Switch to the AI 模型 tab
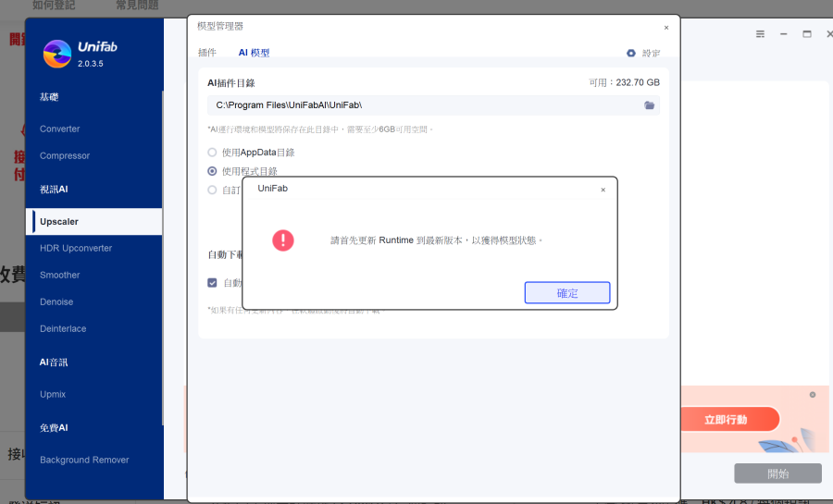Image resolution: width=833 pixels, height=504 pixels. pyautogui.click(x=254, y=53)
